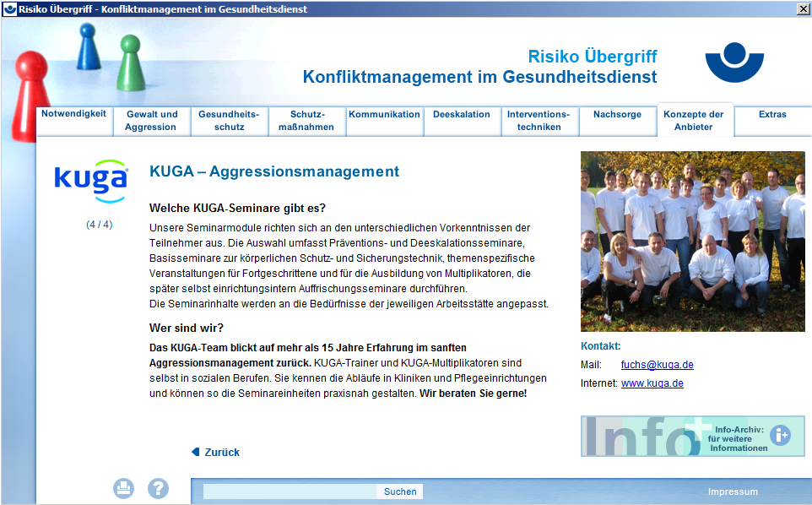Open the Kommunikation tab
The height and width of the screenshot is (505, 812).
pos(384,115)
